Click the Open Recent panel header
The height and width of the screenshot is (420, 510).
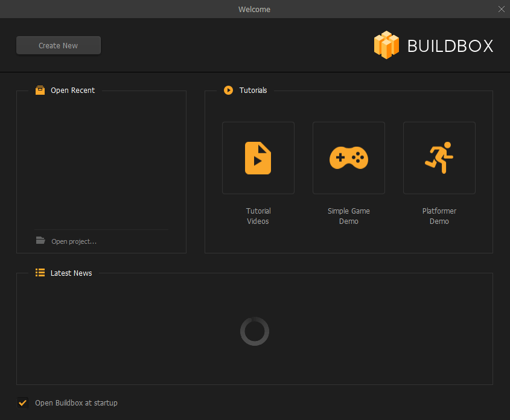(x=72, y=90)
